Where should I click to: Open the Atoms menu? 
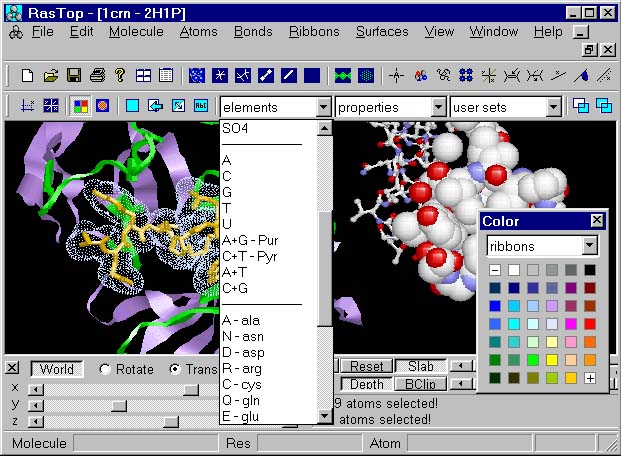click(x=198, y=32)
